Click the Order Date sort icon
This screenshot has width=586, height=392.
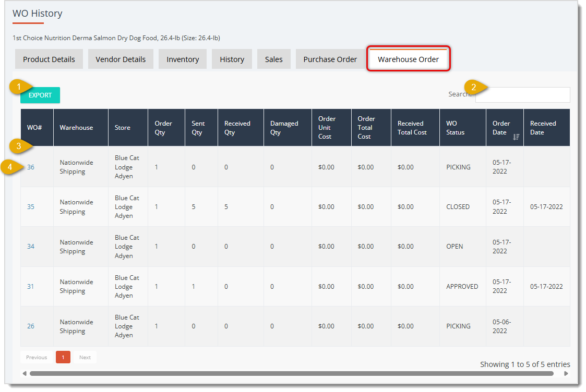[x=516, y=137]
